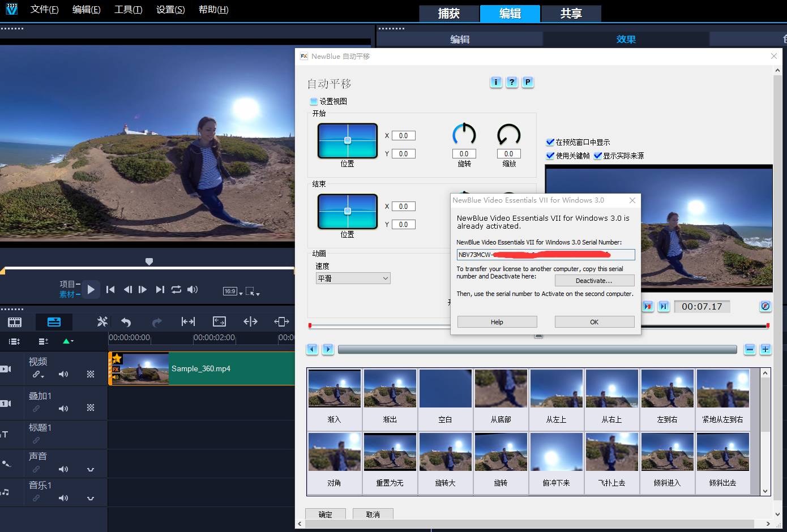Click the go-to-next-keyframe icon in NewBlue
The image size is (787, 532).
coord(648,306)
